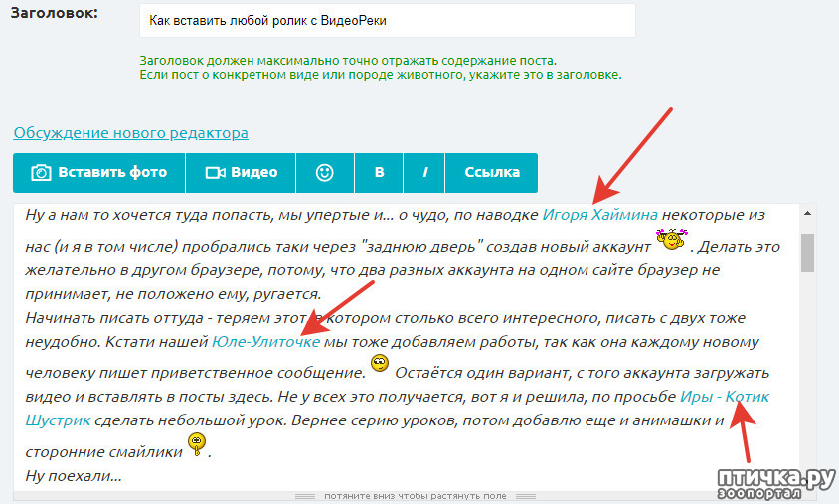Open the Обсуждение нового редактора link
The width and height of the screenshot is (839, 504).
click(130, 132)
